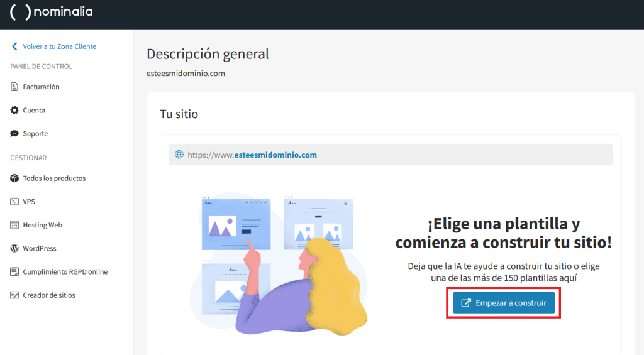The width and height of the screenshot is (644, 355).
Task: Open Facturación in the sidebar
Action: tap(41, 87)
